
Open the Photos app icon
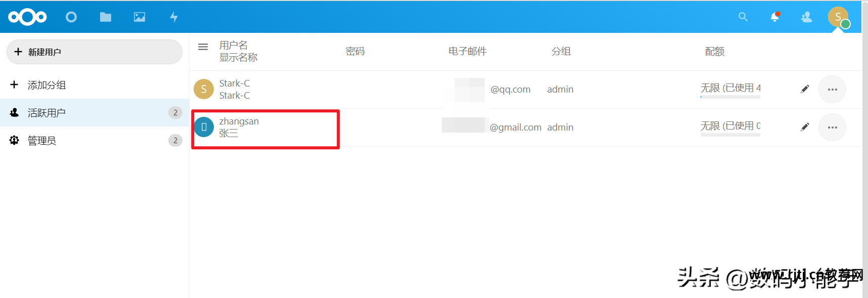coord(140,17)
